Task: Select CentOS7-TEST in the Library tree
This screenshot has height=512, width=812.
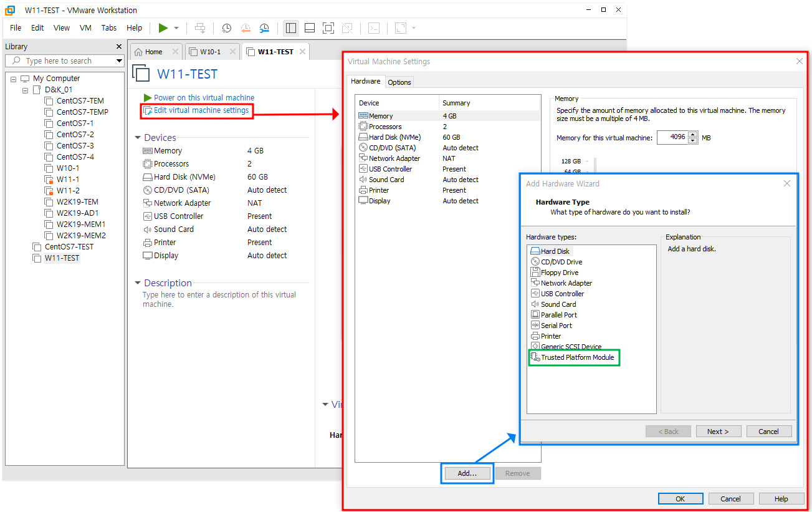Action: point(69,247)
